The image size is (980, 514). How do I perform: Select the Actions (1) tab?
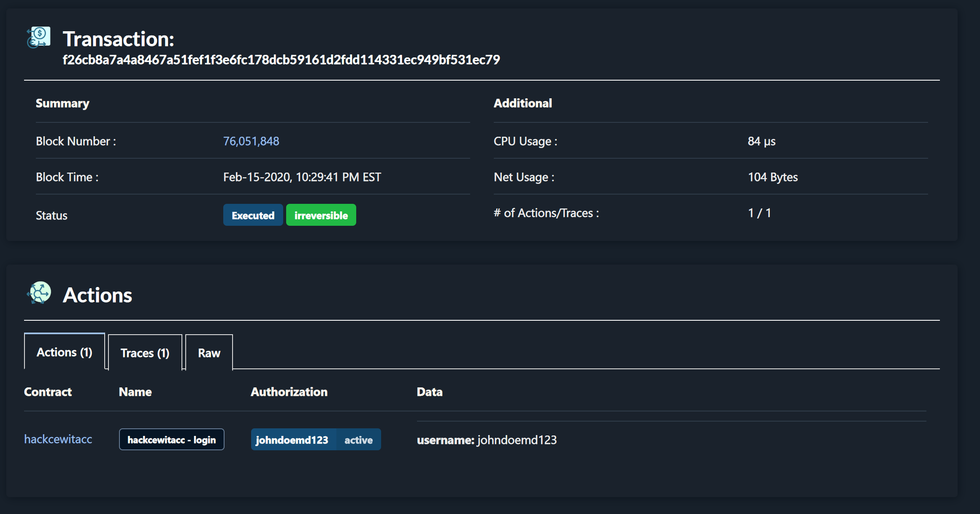tap(64, 352)
